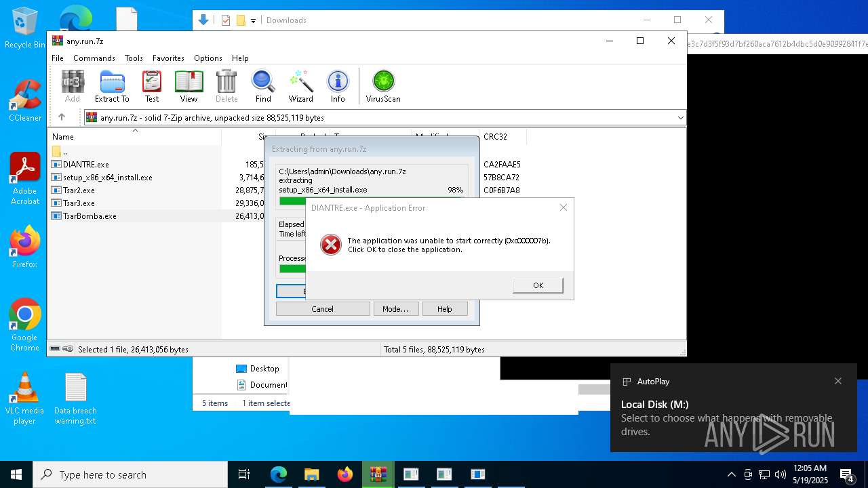868x488 pixels.
Task: Sort by the CRC32 column header
Action: [x=502, y=136]
